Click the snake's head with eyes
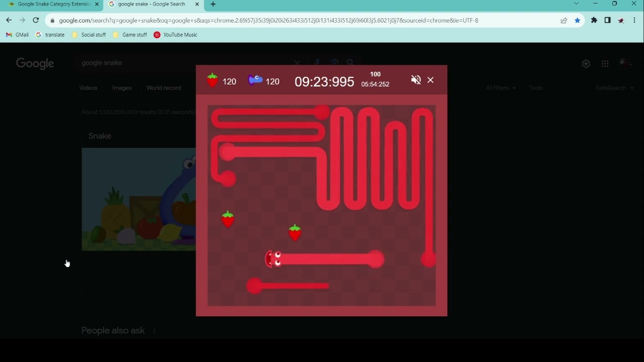 coord(273,259)
